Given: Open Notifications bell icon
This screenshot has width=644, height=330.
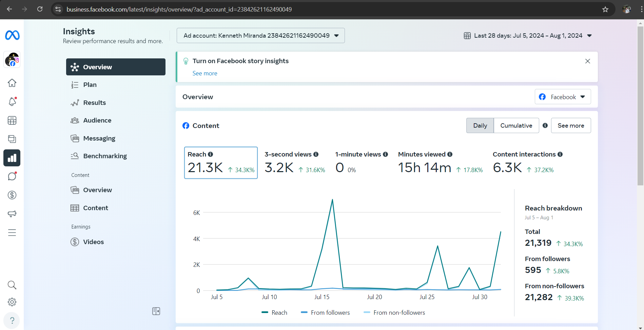Looking at the screenshot, I should point(12,102).
